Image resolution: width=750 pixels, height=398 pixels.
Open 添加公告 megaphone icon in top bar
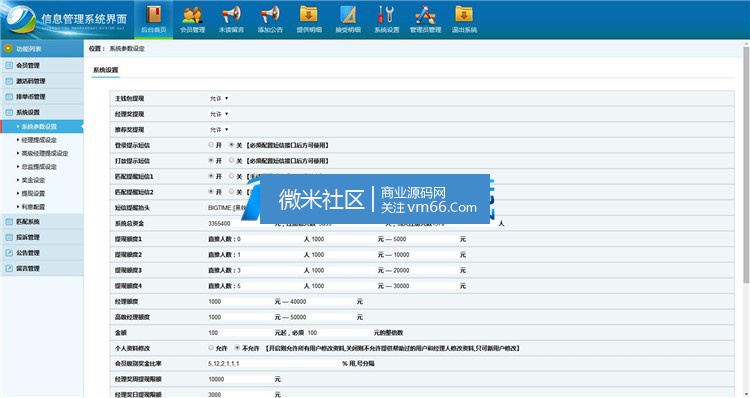270,15
